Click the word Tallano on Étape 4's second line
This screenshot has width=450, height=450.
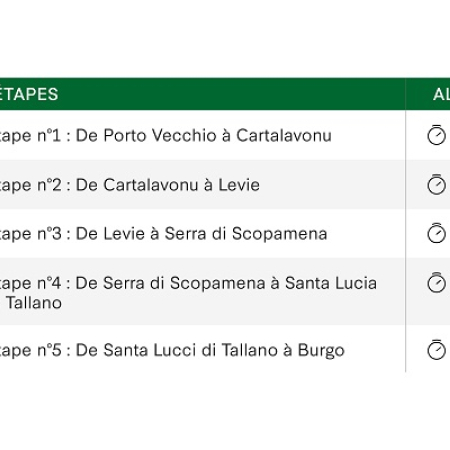coord(34,303)
